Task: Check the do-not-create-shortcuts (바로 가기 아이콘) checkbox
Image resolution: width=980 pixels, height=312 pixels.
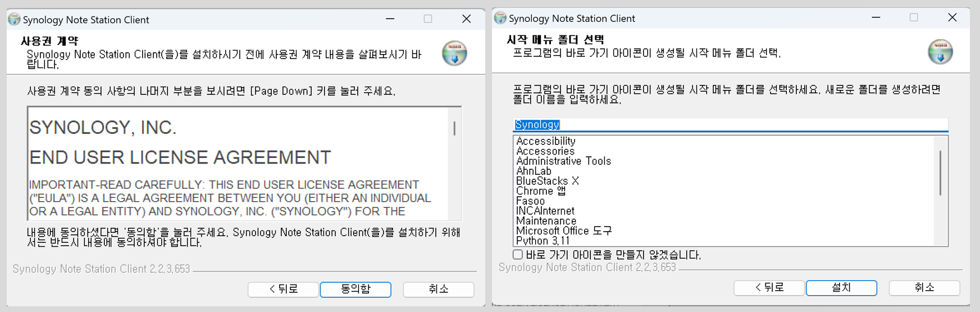Action: (518, 255)
